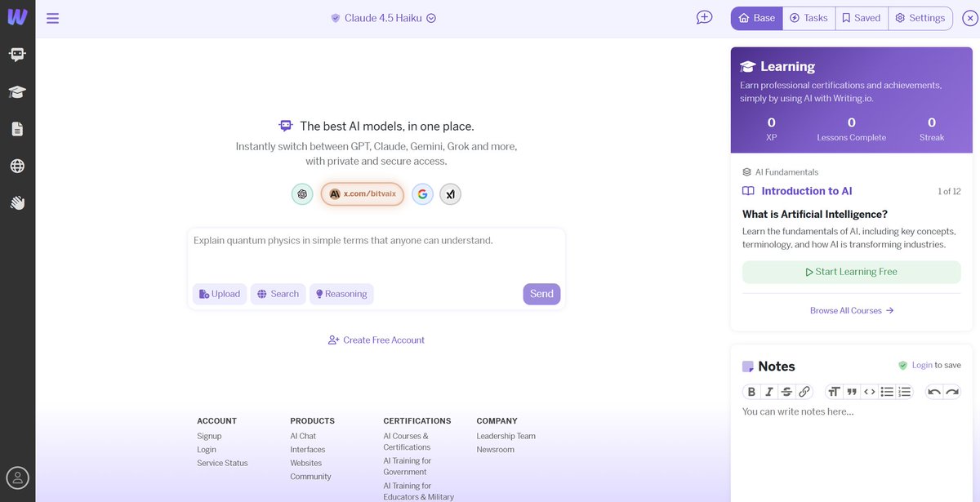Click the Streak counter
The image size is (980, 502).
coord(932,129)
